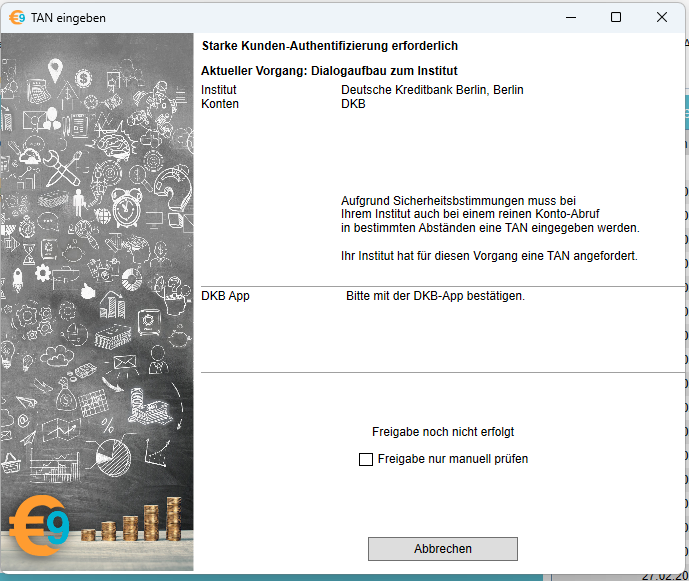Click the 'Bitte mit der DKB-App bestätigen.' message
The height and width of the screenshot is (581, 689).
pyautogui.click(x=435, y=296)
